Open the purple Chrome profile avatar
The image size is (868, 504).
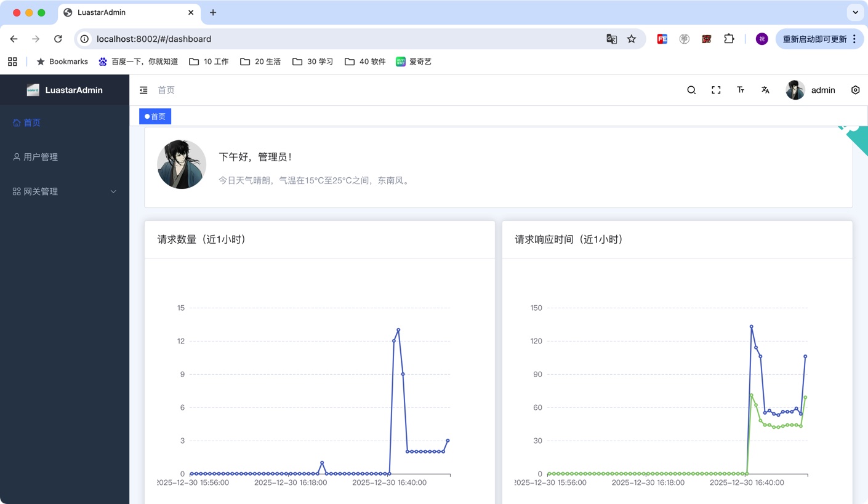tap(762, 39)
